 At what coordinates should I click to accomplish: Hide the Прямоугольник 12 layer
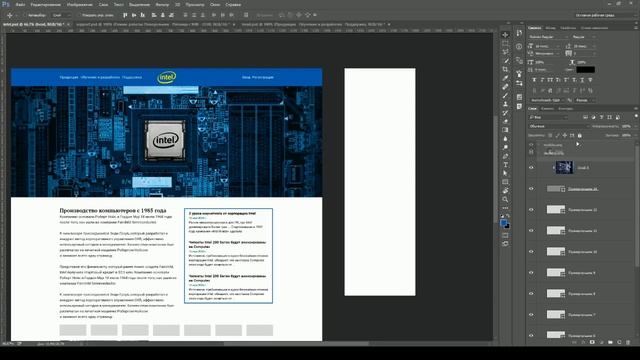tap(531, 209)
